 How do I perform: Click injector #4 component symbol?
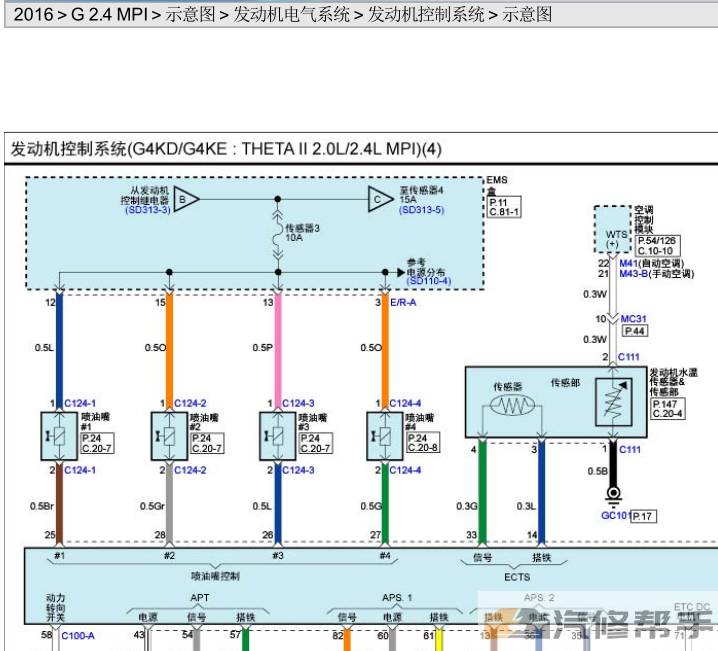point(385,436)
